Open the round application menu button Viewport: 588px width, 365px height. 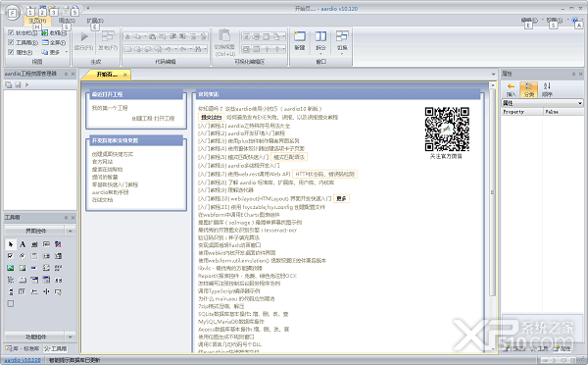[x=13, y=13]
